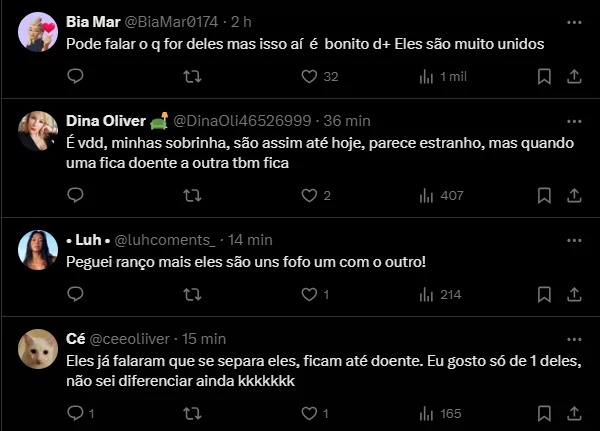View analytics for Dina Oliver's tweet

pyautogui.click(x=426, y=196)
